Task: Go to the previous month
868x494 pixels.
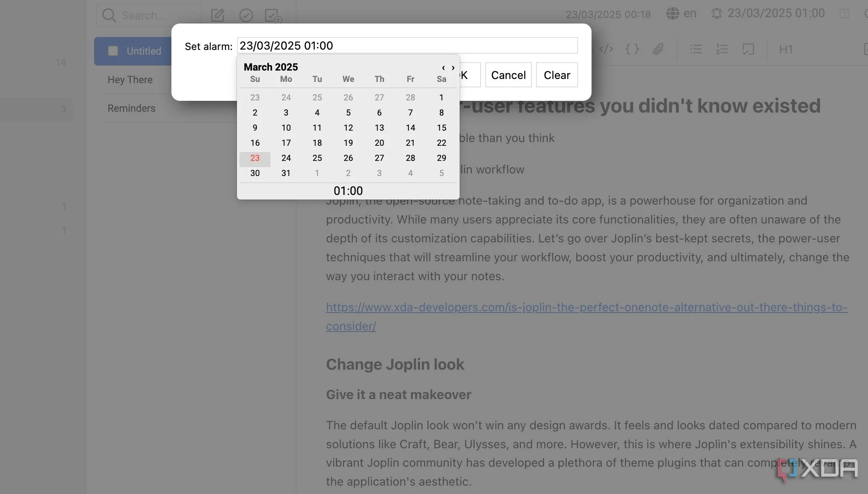Action: point(443,68)
